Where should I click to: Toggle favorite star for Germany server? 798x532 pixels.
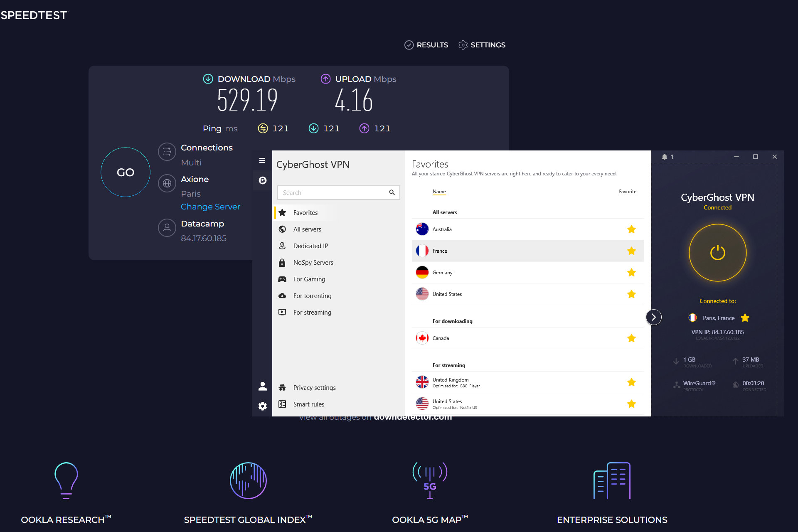coord(631,273)
